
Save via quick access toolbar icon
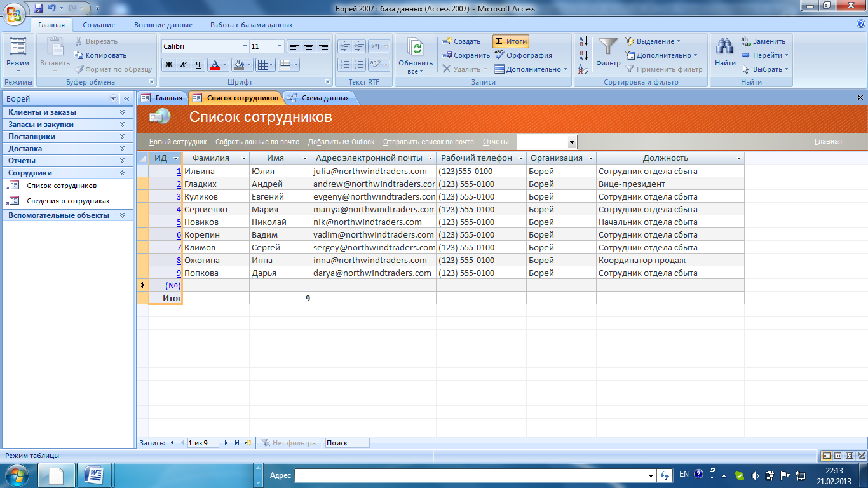pyautogui.click(x=38, y=9)
